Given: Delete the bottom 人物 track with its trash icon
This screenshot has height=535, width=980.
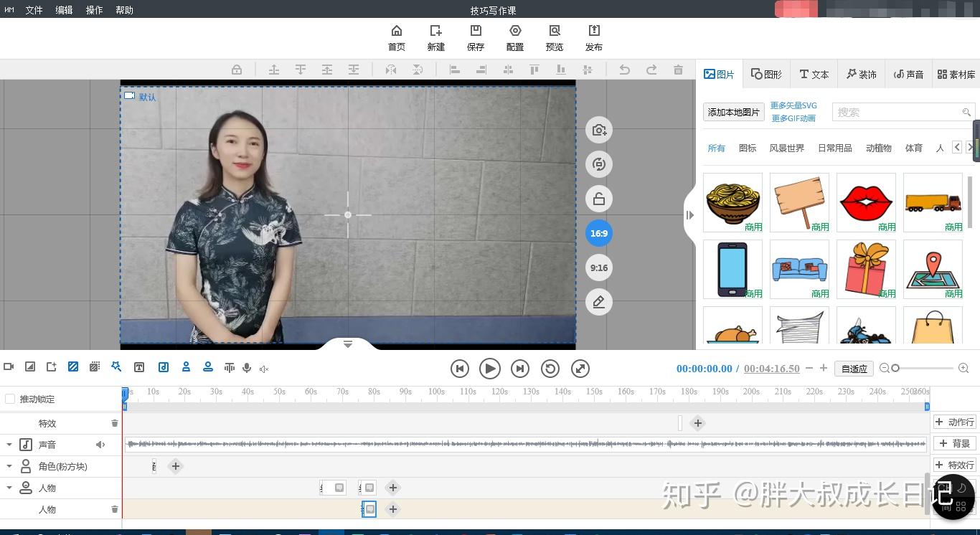Looking at the screenshot, I should (x=115, y=509).
